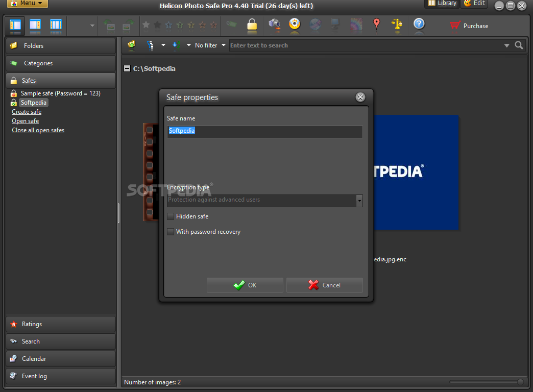Select the blue Softpedia image thumbnail
Image resolution: width=533 pixels, height=392 pixels.
[x=416, y=173]
